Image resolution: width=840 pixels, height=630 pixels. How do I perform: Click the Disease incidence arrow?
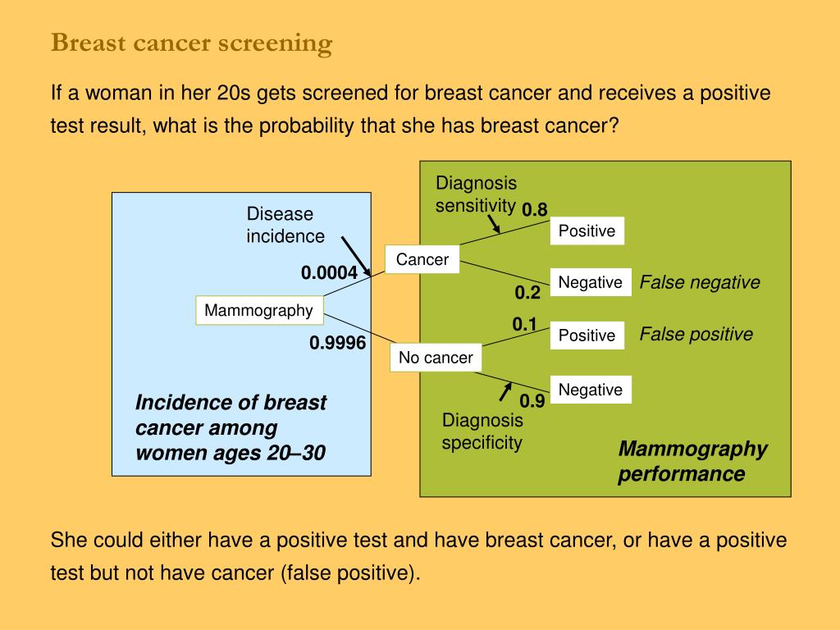[x=356, y=257]
